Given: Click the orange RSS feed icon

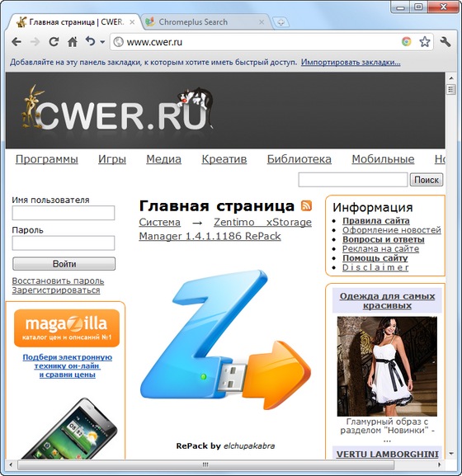Looking at the screenshot, I should tap(306, 205).
